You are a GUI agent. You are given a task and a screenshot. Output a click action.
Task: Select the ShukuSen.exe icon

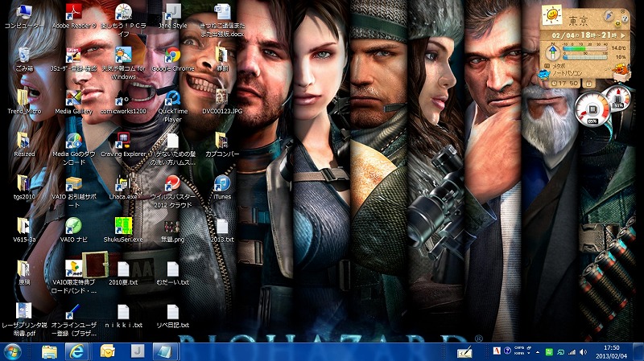click(123, 230)
